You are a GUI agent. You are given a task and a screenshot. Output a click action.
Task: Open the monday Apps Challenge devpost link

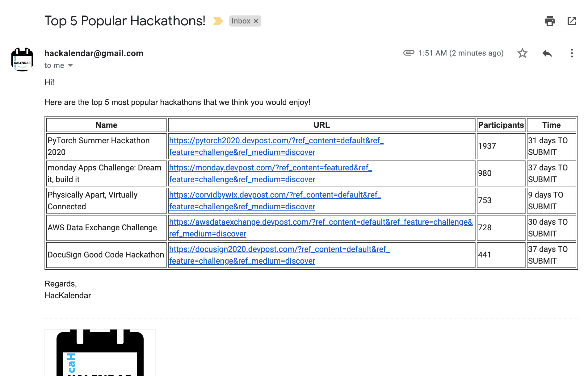271,173
